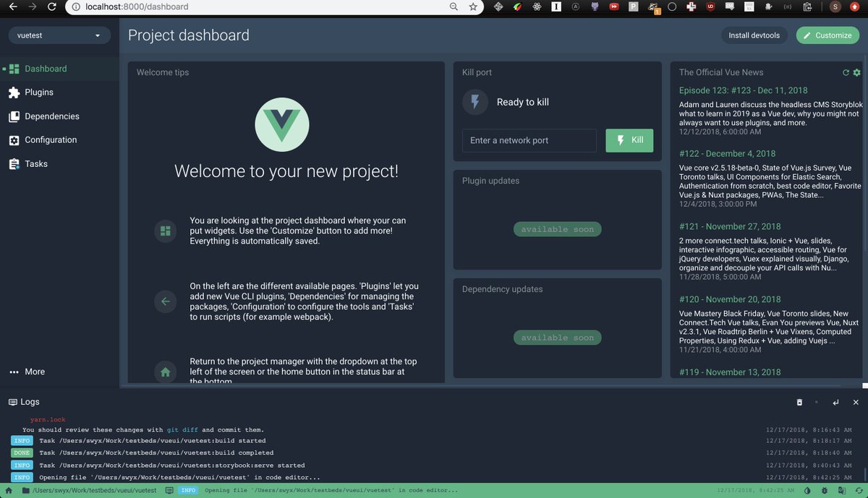Collapse the Logs panel
Viewport: 868px width, 498px height.
pos(856,402)
